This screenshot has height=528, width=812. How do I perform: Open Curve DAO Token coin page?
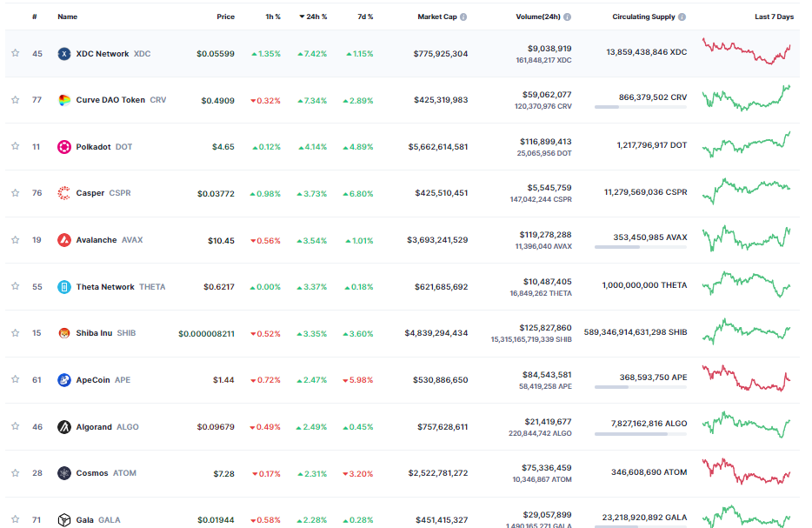(x=110, y=100)
